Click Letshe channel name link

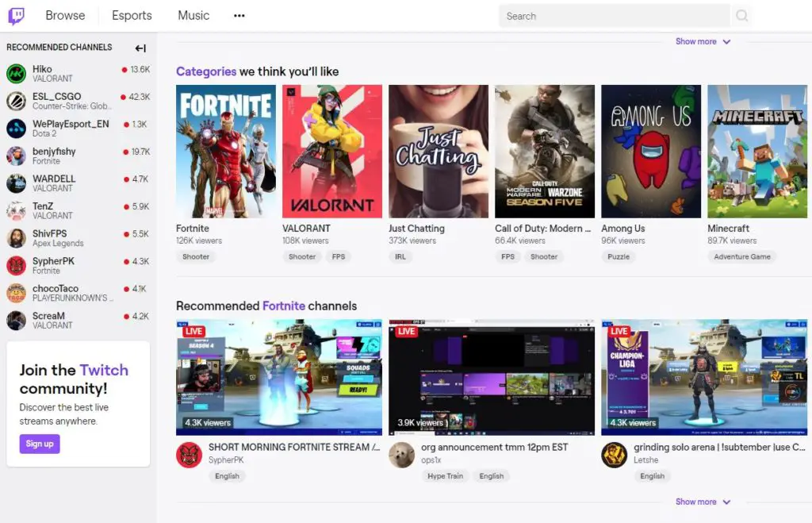pos(645,460)
